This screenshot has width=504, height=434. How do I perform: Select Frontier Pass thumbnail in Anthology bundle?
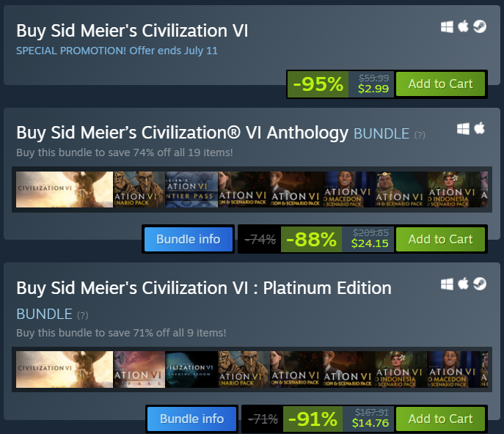(x=192, y=190)
